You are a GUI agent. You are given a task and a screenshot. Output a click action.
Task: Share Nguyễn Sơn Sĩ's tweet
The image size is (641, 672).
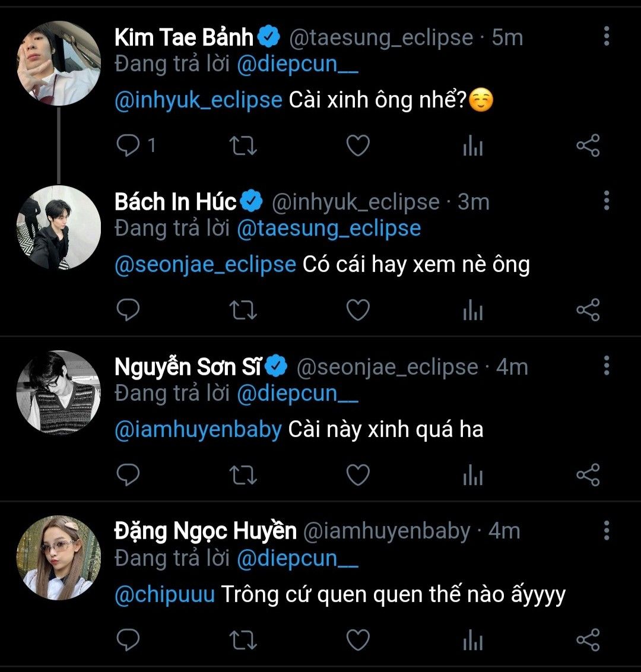pyautogui.click(x=588, y=476)
